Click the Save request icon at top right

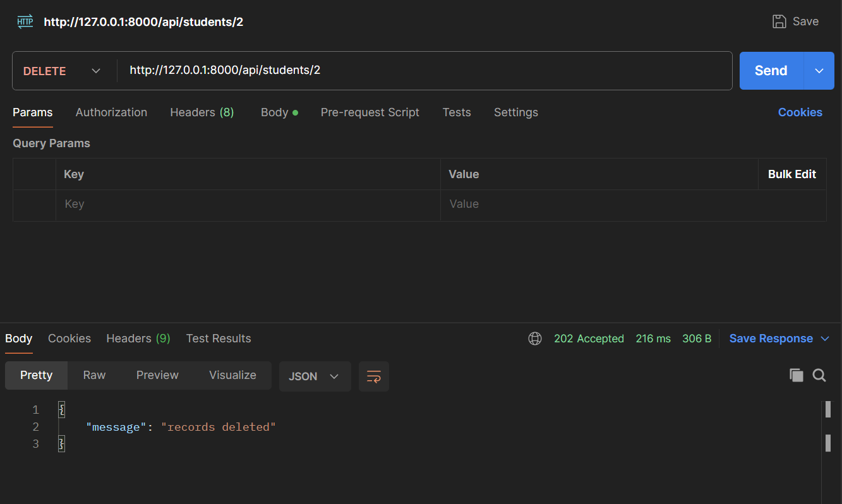pyautogui.click(x=779, y=21)
